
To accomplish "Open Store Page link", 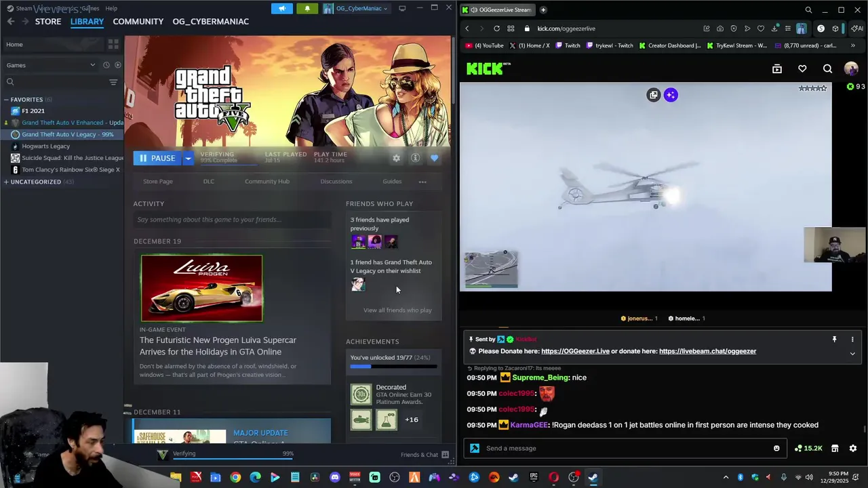I will pos(157,182).
